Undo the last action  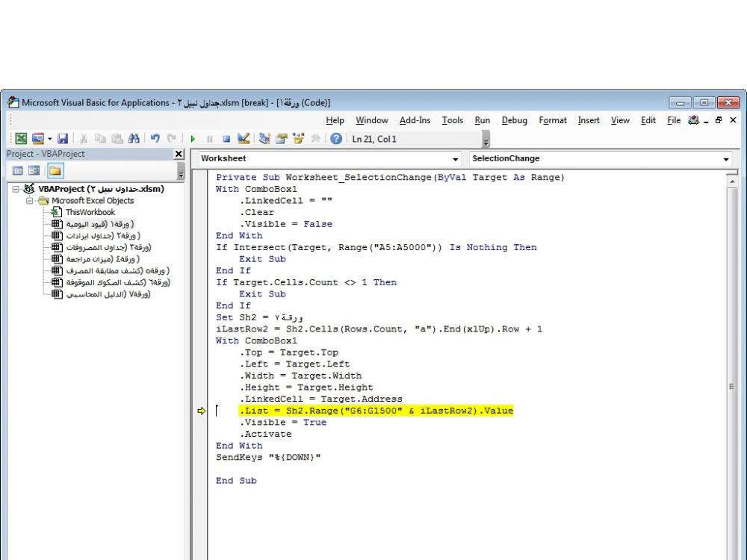(x=155, y=139)
